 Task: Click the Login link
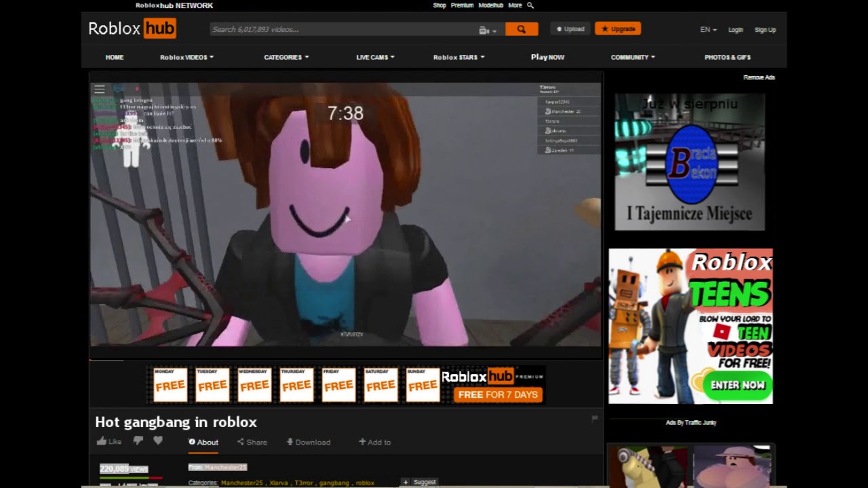[x=736, y=30]
